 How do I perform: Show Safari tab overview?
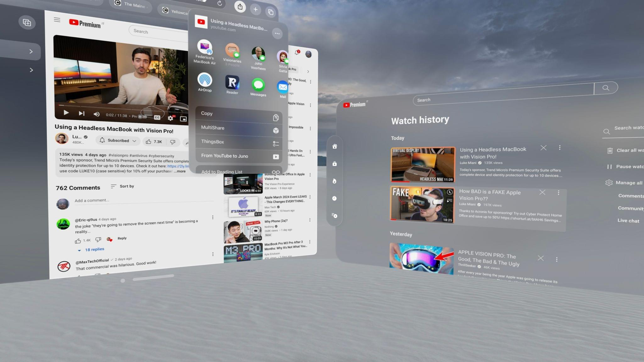270,12
